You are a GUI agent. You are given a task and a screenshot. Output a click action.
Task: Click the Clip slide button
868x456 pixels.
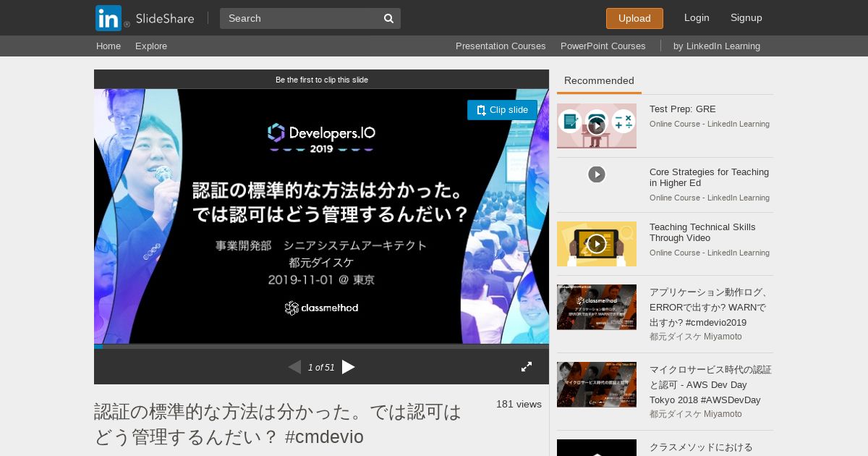click(x=502, y=110)
